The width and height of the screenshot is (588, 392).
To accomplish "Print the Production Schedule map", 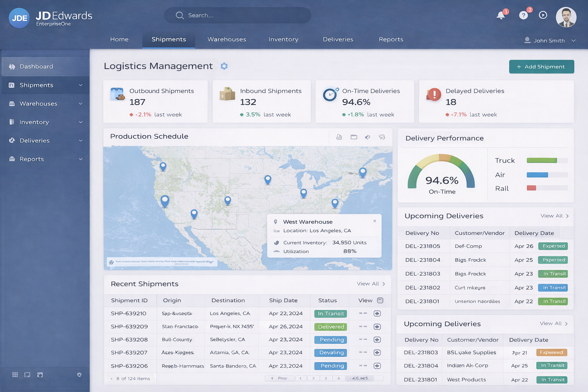I will (x=339, y=137).
